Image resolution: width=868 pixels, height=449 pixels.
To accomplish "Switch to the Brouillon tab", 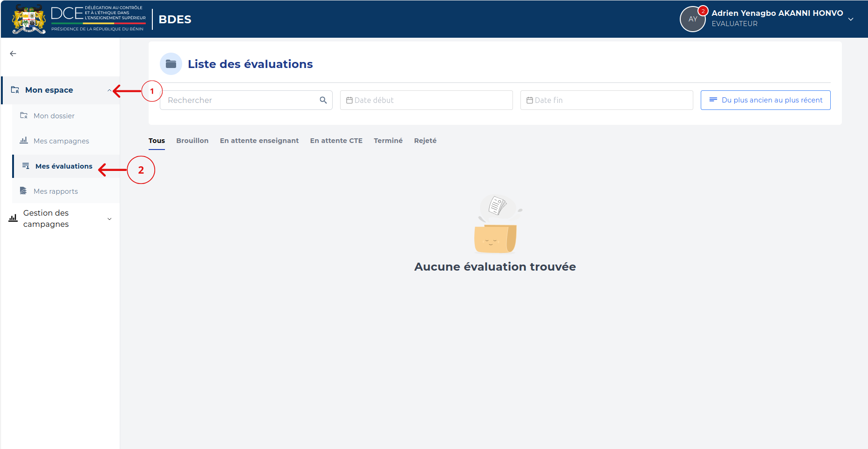I will [x=192, y=141].
